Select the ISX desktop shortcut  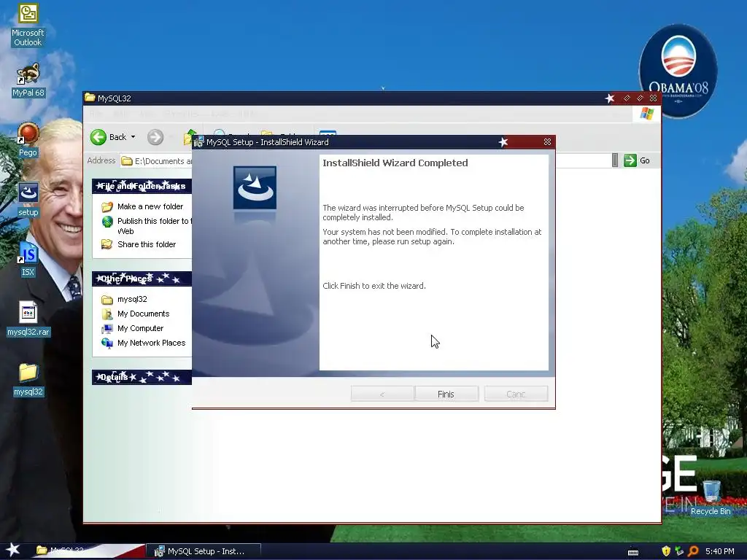(x=28, y=260)
